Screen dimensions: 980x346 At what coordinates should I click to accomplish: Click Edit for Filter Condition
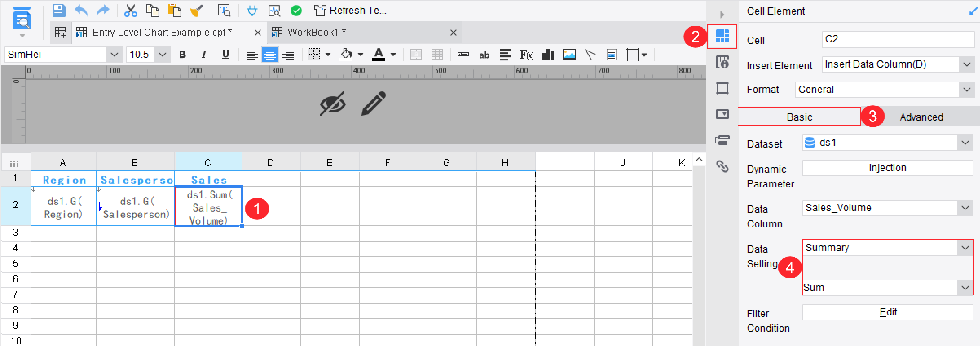pos(888,312)
